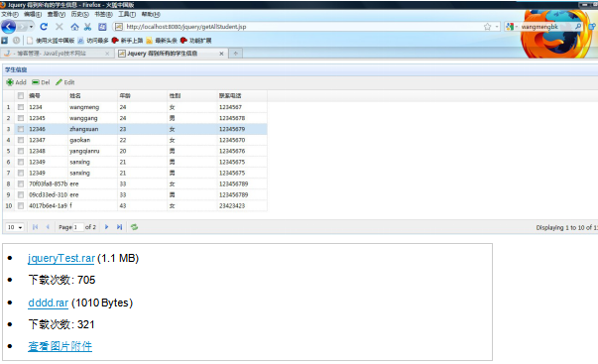Close the JavaEye技术网站 tab
This screenshot has height=364, width=598.
coord(107,54)
